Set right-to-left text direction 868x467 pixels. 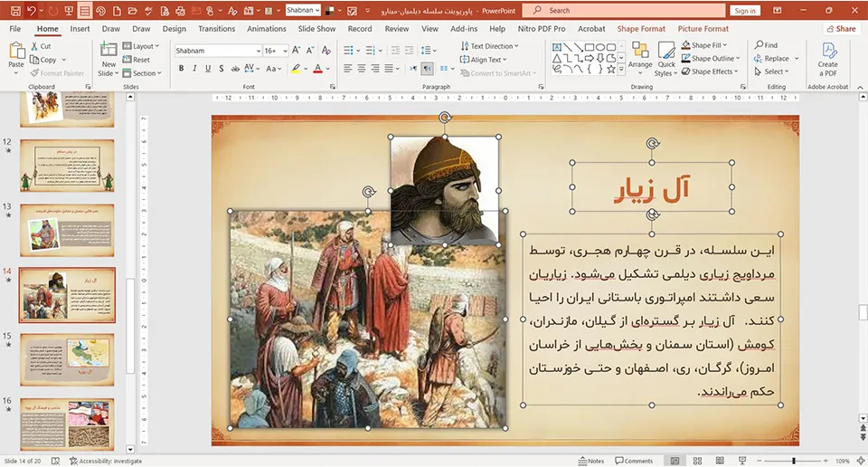[x=428, y=69]
